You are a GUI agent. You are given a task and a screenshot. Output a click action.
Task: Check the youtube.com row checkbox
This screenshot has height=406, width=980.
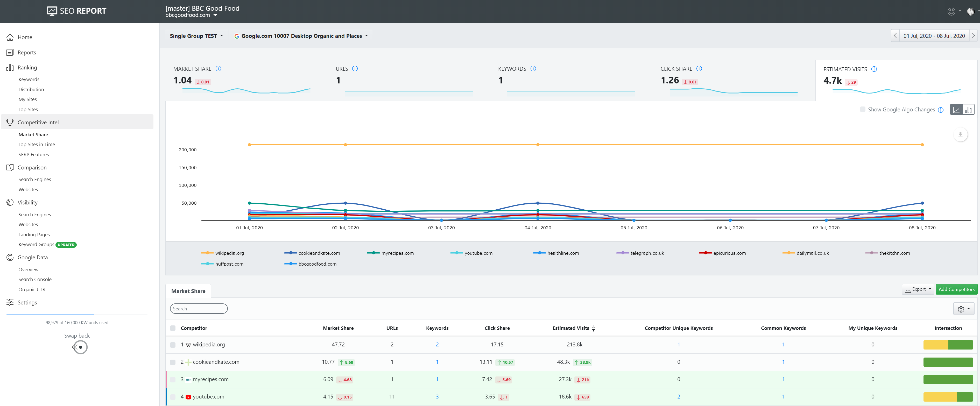point(173,397)
